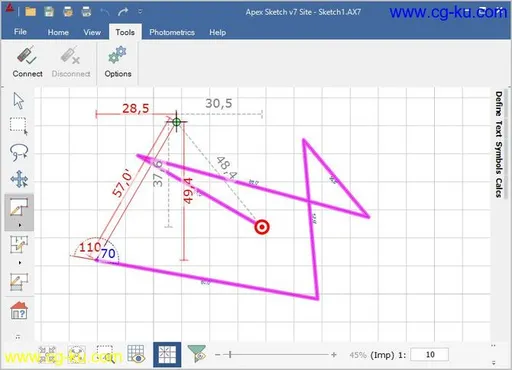
Task: Click the Connect device icon
Action: pos(27,56)
